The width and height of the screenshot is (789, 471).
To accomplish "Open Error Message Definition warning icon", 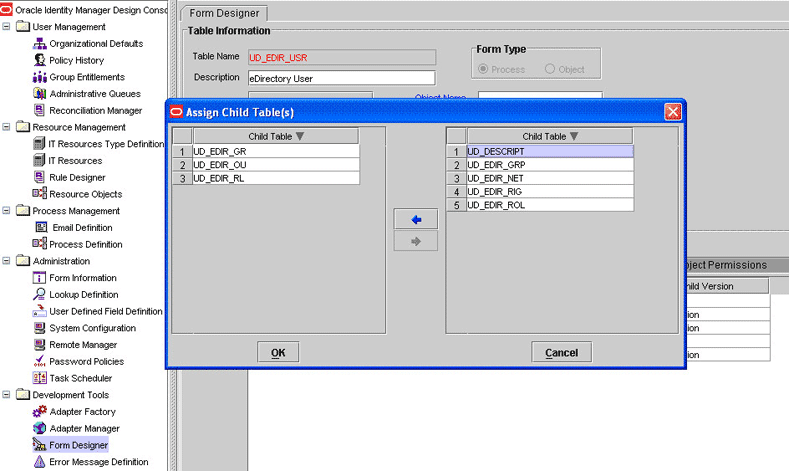I will coord(39,461).
